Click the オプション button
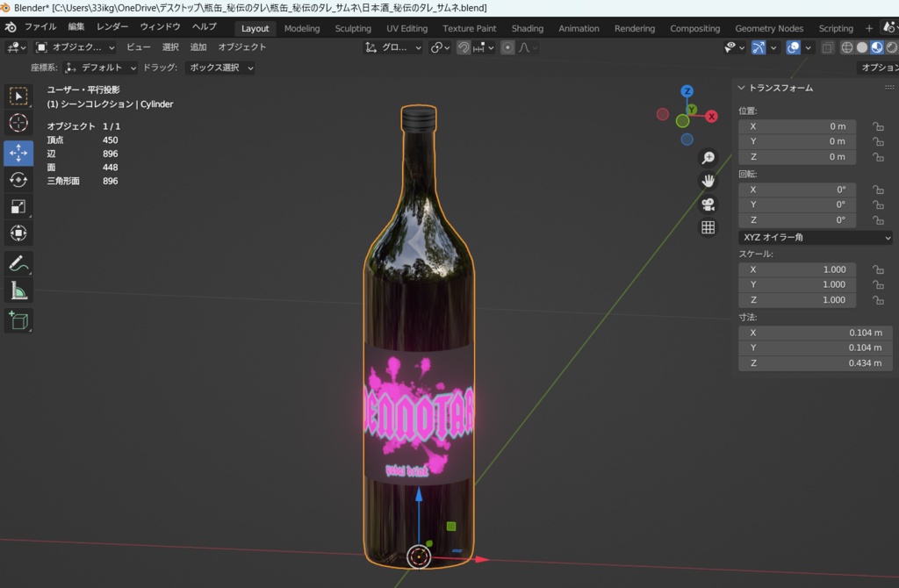Viewport: 899px width, 588px height. click(878, 68)
